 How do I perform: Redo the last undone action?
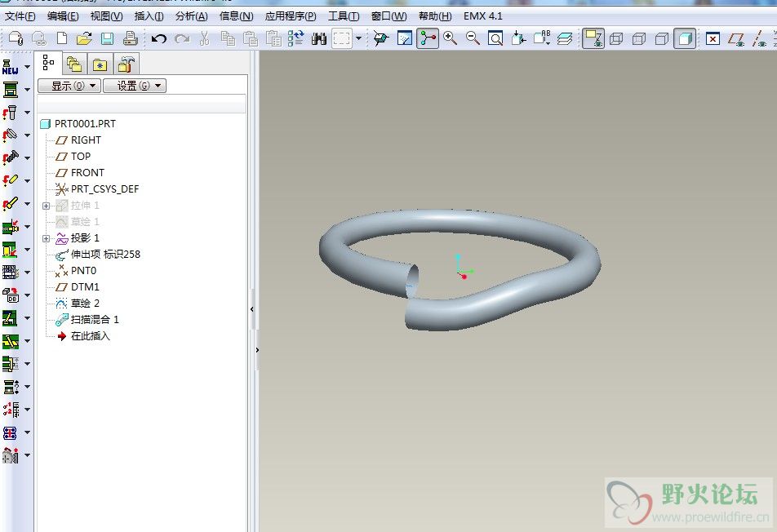(x=182, y=38)
